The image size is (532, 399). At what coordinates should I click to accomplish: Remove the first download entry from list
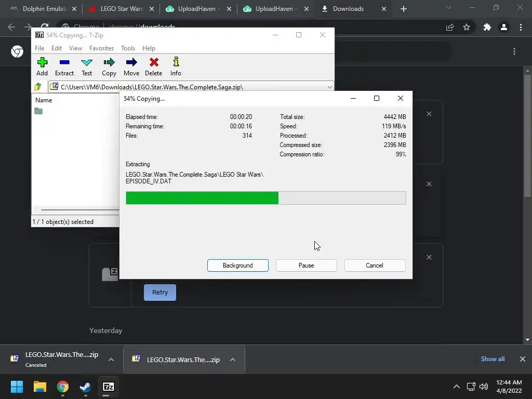pyautogui.click(x=429, y=114)
